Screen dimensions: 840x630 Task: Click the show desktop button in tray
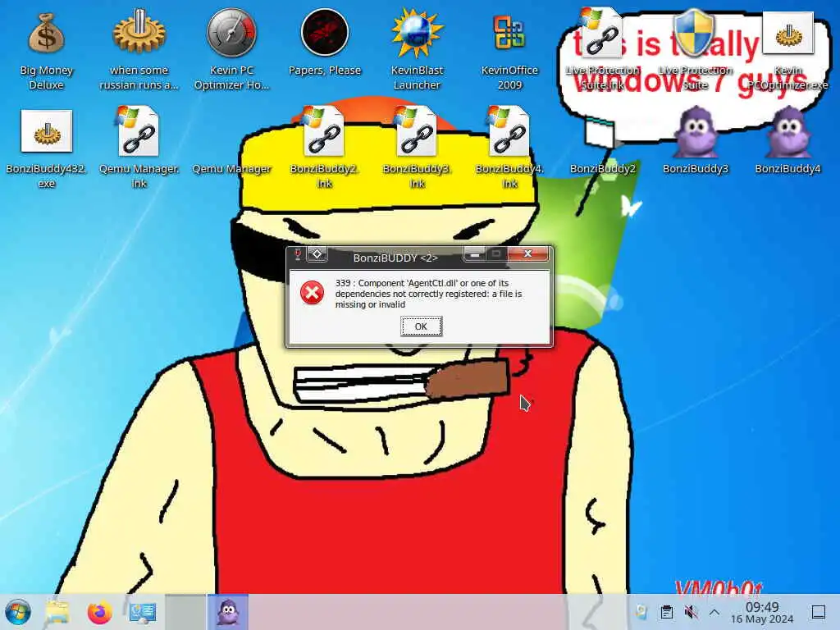pyautogui.click(x=818, y=612)
